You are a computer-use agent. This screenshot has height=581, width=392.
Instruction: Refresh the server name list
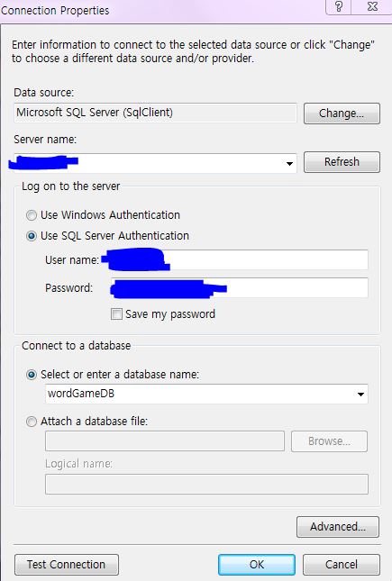pos(342,162)
